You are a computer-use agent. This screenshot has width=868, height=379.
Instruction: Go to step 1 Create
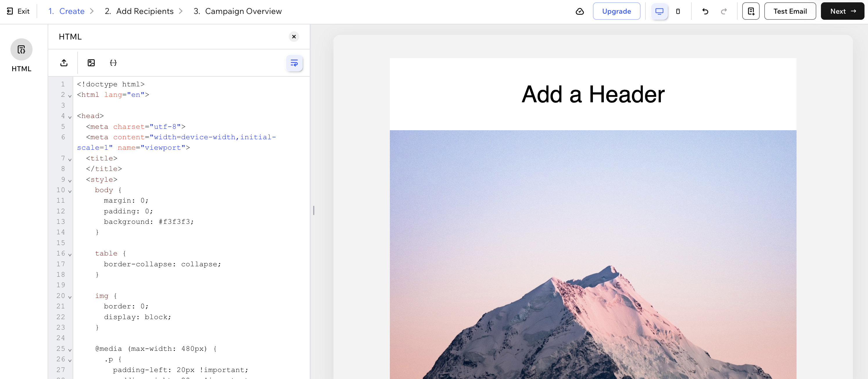click(67, 11)
